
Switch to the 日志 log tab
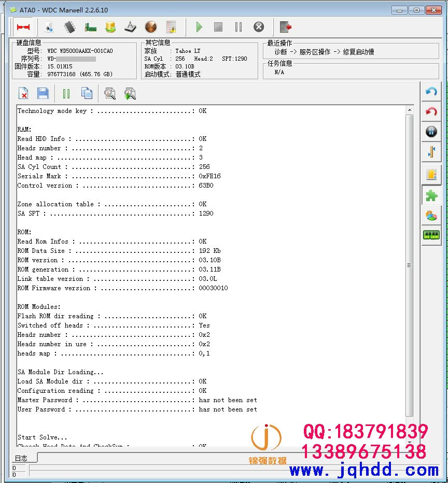21,458
